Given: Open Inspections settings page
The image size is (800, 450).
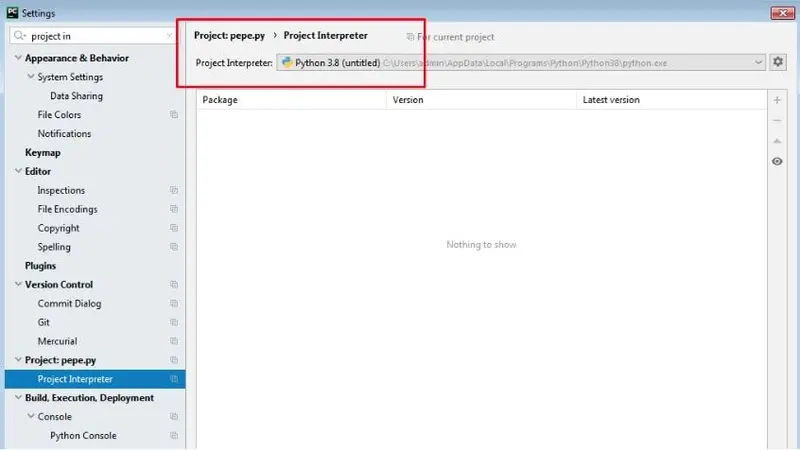Looking at the screenshot, I should pos(61,190).
